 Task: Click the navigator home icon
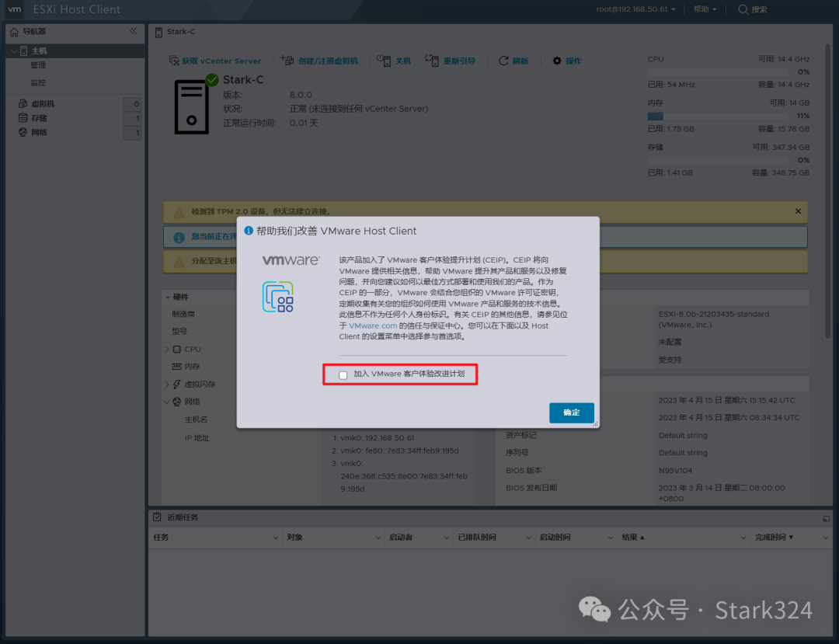[15, 32]
